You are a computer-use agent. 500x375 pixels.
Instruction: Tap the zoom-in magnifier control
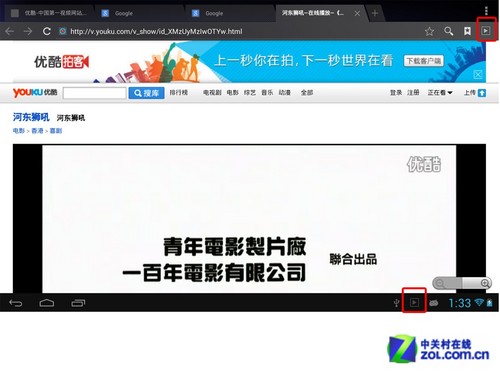click(x=485, y=283)
